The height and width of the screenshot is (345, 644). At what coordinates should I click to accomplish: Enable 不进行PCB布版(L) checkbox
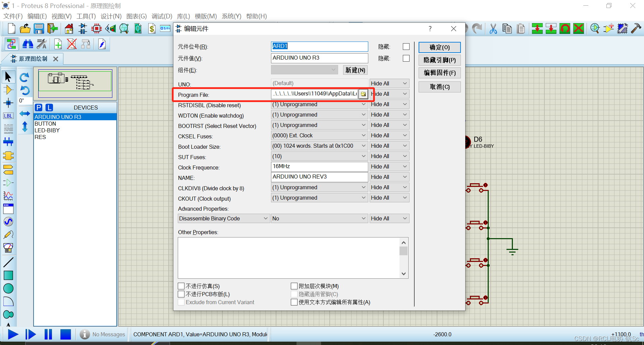coord(181,294)
